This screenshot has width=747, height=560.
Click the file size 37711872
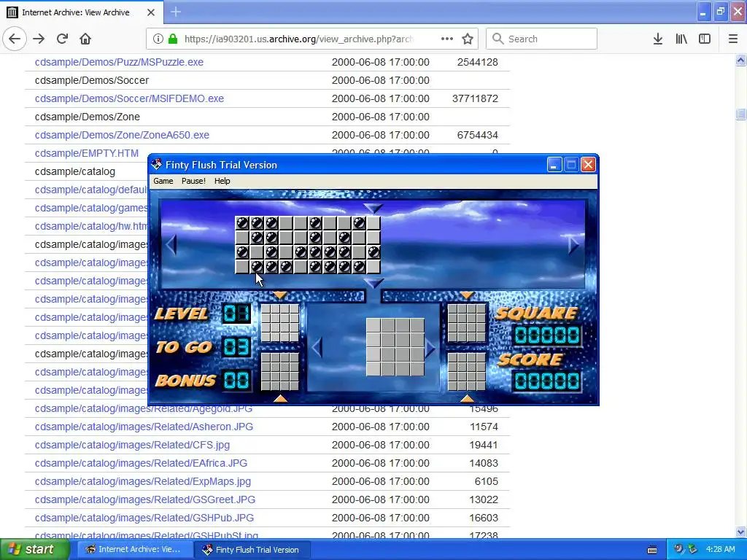pyautogui.click(x=475, y=98)
